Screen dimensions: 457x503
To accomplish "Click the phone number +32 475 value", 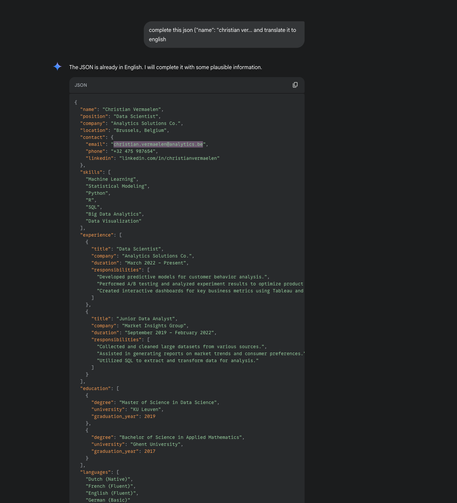I will tap(134, 151).
